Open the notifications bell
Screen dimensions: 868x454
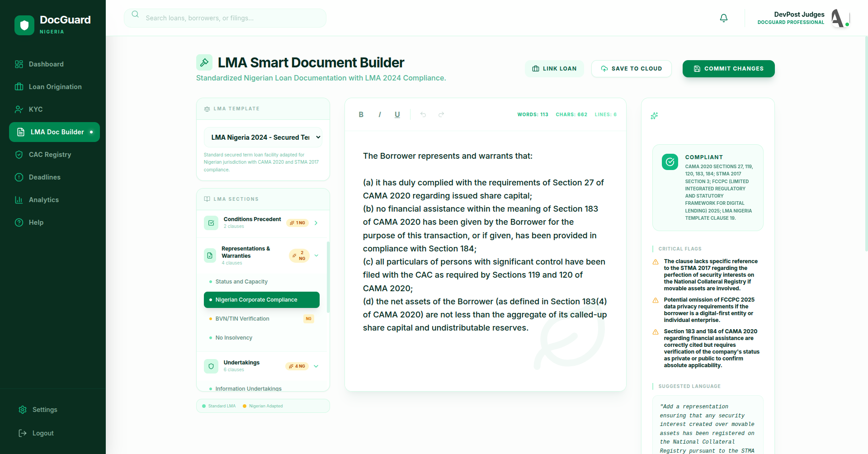click(x=724, y=18)
